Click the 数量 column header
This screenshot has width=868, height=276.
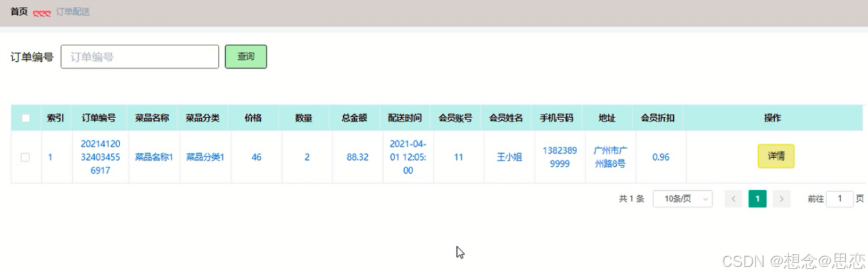304,118
